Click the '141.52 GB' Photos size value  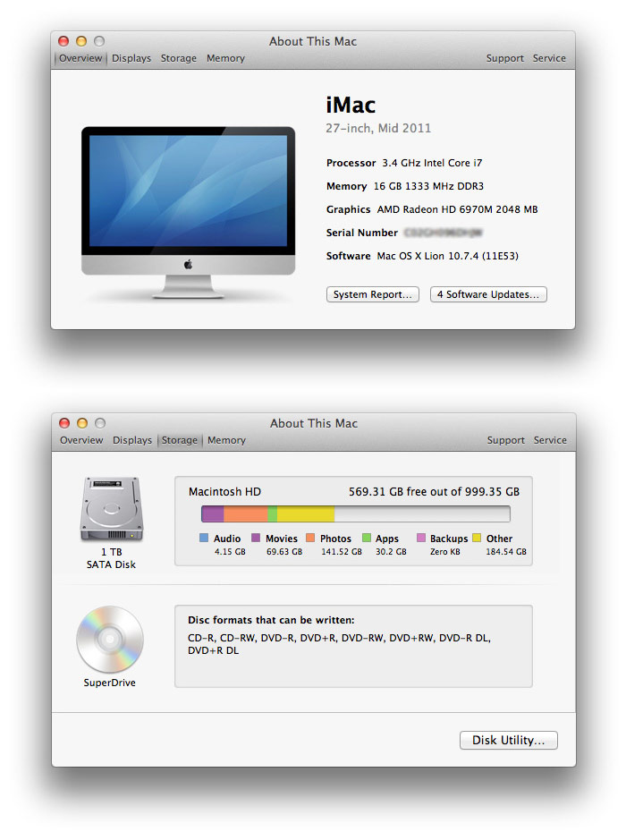pos(341,551)
